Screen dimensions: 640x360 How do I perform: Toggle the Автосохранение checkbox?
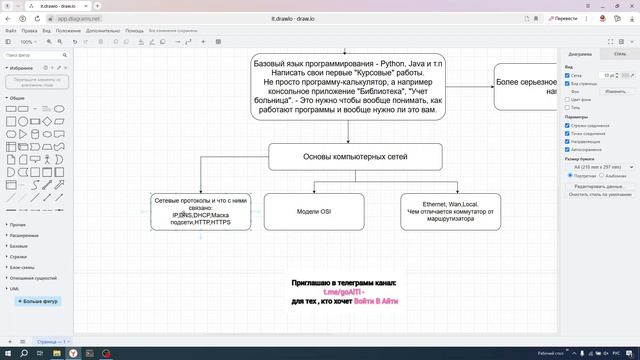567,149
